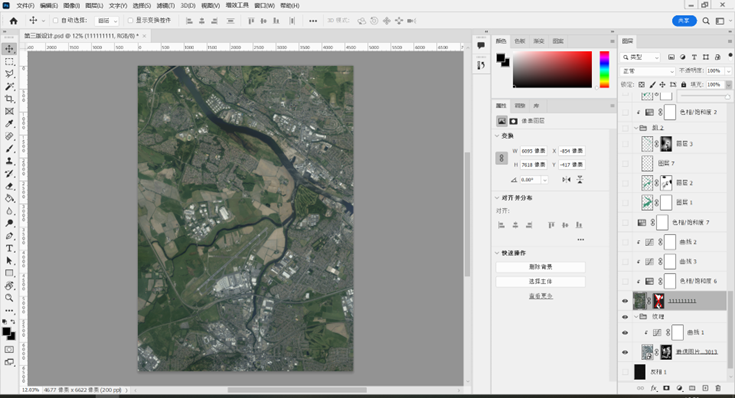Show the 色相/饱和度 6 layer
Image resolution: width=735 pixels, height=398 pixels.
[625, 281]
